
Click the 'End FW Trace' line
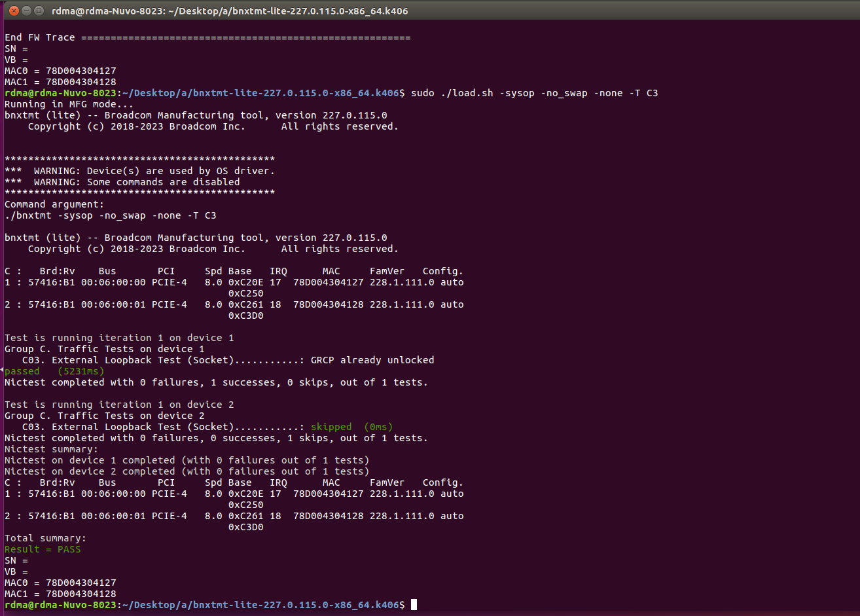(39, 37)
